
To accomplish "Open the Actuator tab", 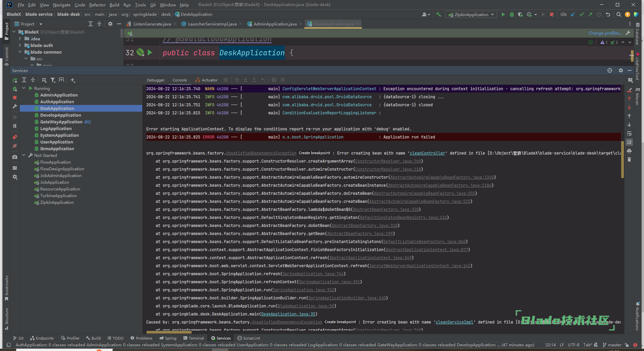I will click(206, 80).
